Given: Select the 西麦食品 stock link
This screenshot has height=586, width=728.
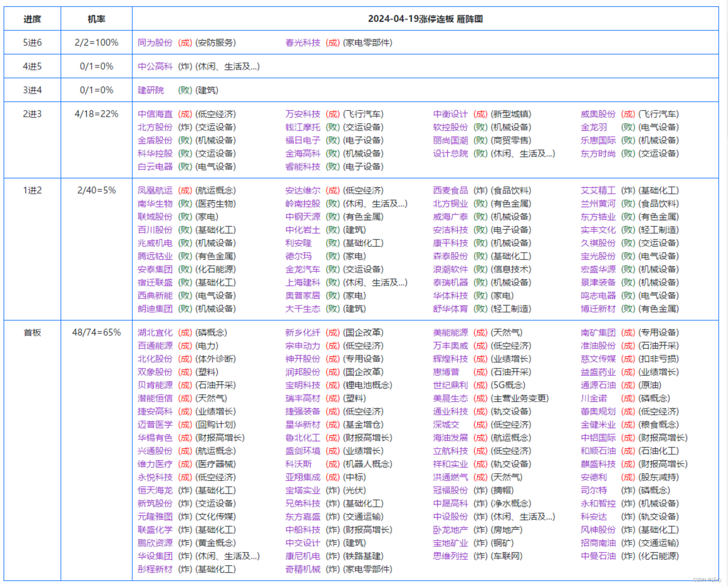Looking at the screenshot, I should [x=450, y=190].
